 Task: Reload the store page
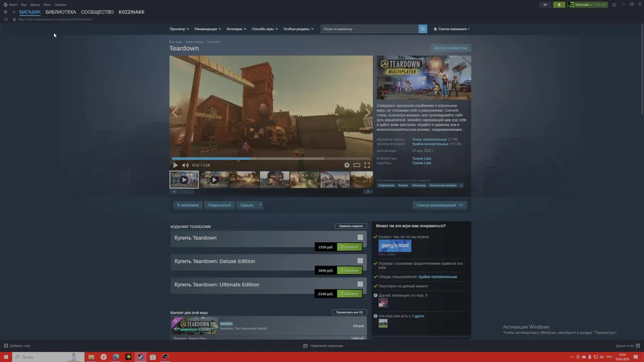(x=6, y=19)
